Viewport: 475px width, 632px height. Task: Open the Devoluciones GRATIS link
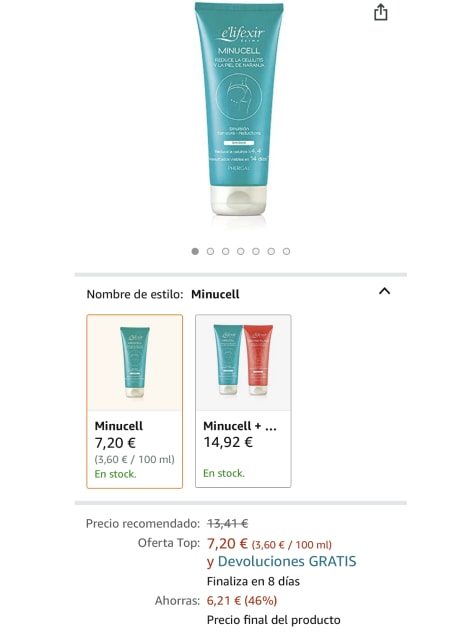tap(287, 561)
